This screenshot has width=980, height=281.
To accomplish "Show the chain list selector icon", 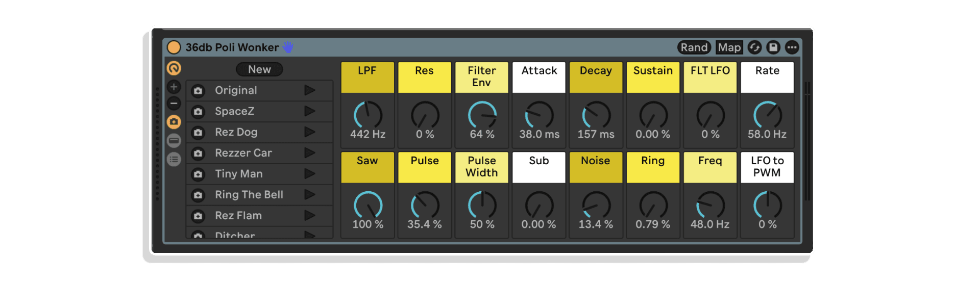I will pyautogui.click(x=174, y=141).
